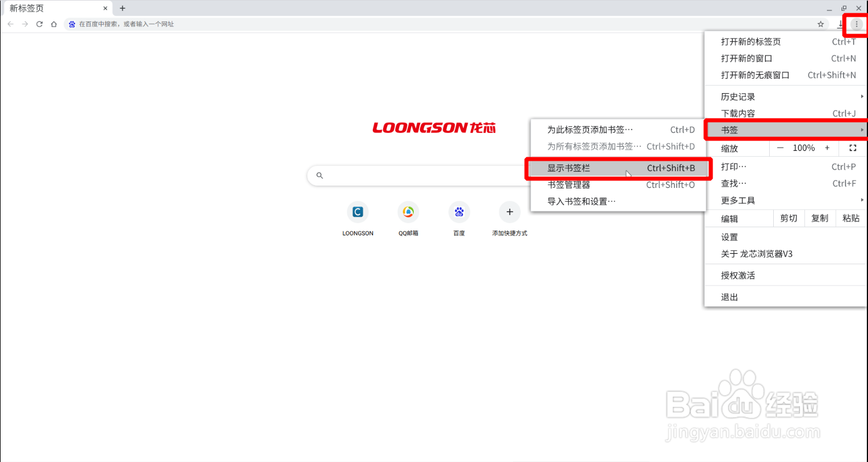The width and height of the screenshot is (868, 462).
Task: Choose 打开新的标签页 from menu
Action: (785, 42)
